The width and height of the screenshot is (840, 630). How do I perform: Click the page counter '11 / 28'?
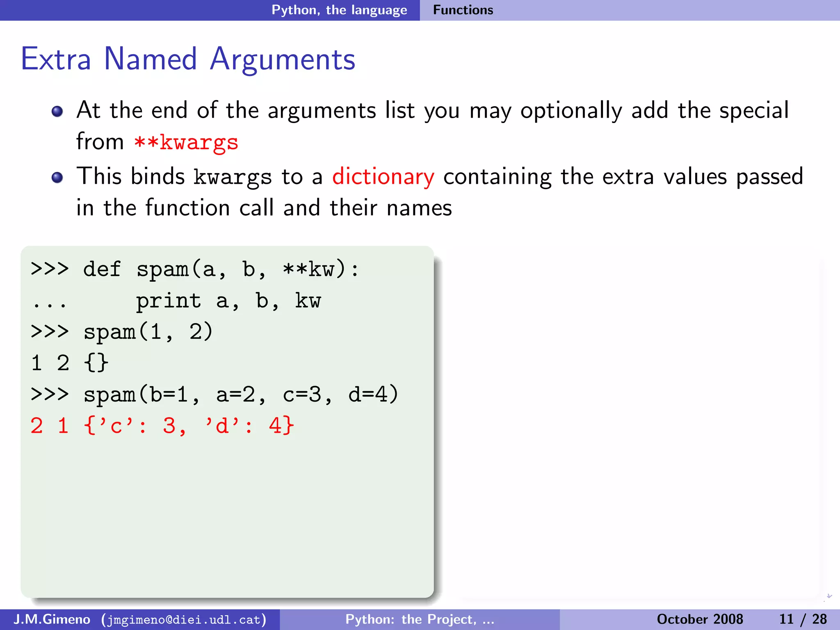click(803, 619)
